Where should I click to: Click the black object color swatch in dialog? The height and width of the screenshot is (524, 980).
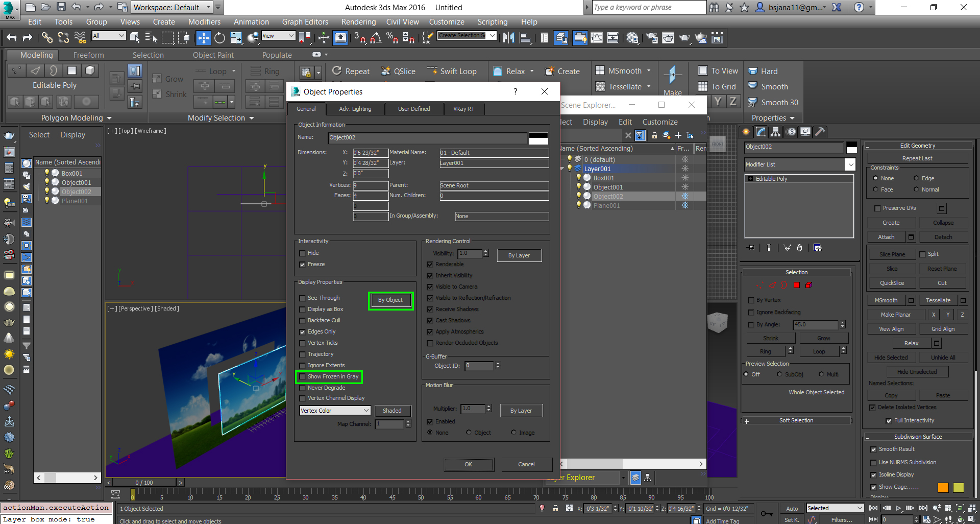coord(538,138)
